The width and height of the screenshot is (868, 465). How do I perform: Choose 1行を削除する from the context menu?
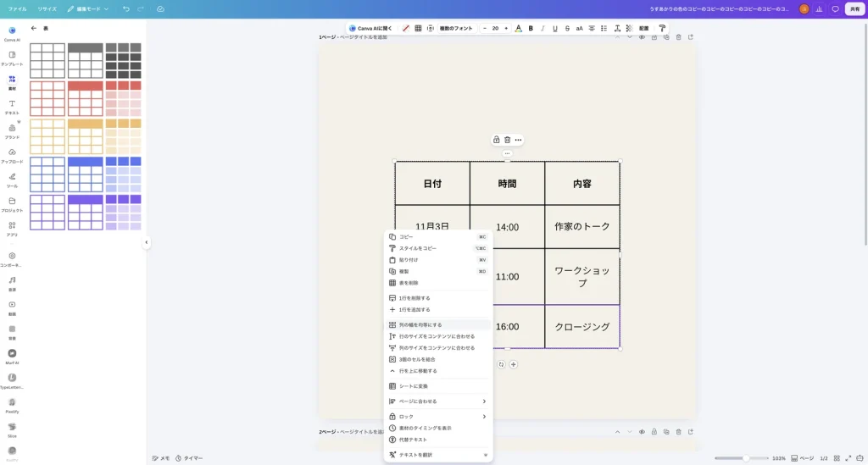[437, 298]
